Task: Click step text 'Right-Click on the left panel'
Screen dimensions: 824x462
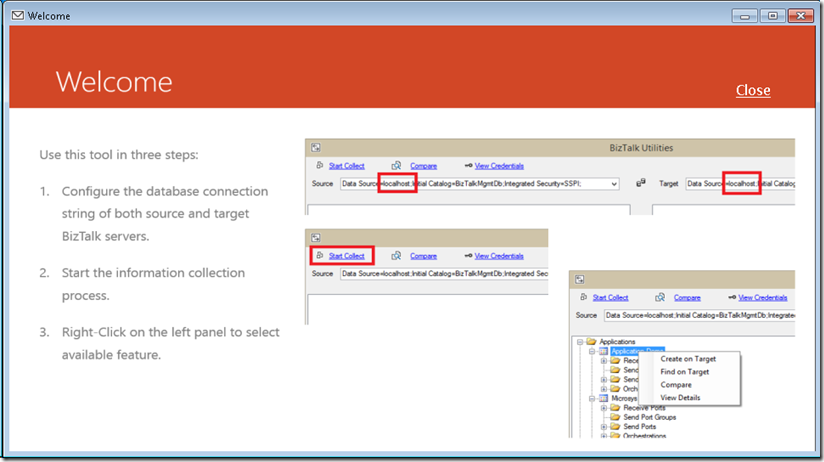Action: click(171, 332)
